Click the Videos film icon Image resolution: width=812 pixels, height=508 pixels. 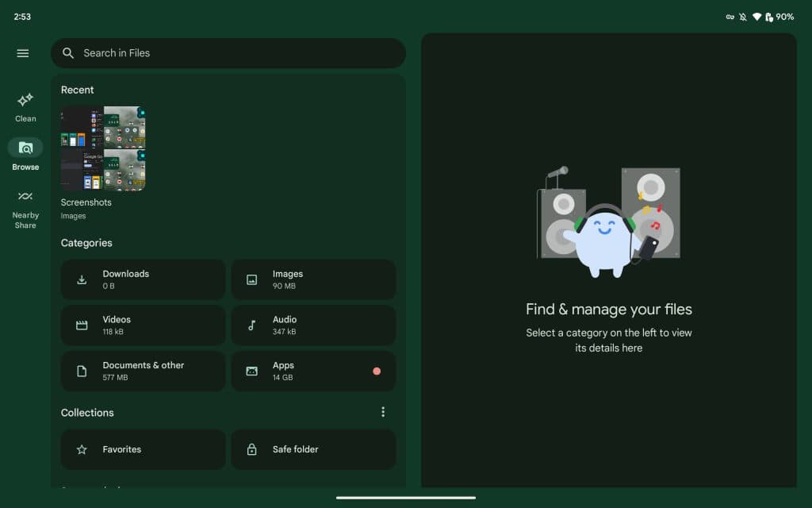click(x=81, y=325)
